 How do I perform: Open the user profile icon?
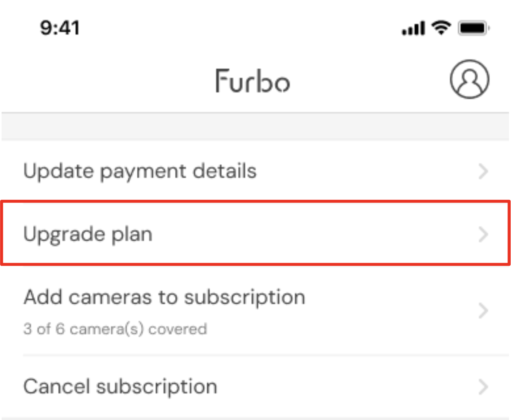469,79
